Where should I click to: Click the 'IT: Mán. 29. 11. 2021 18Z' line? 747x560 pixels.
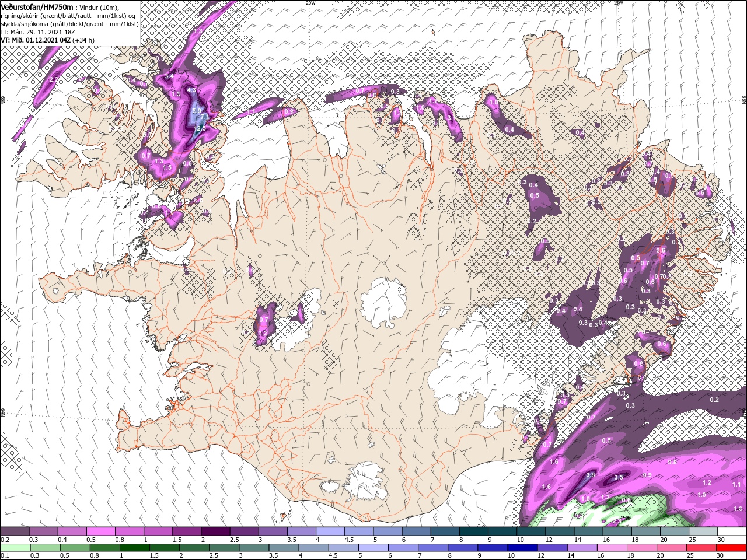pyautogui.click(x=38, y=32)
